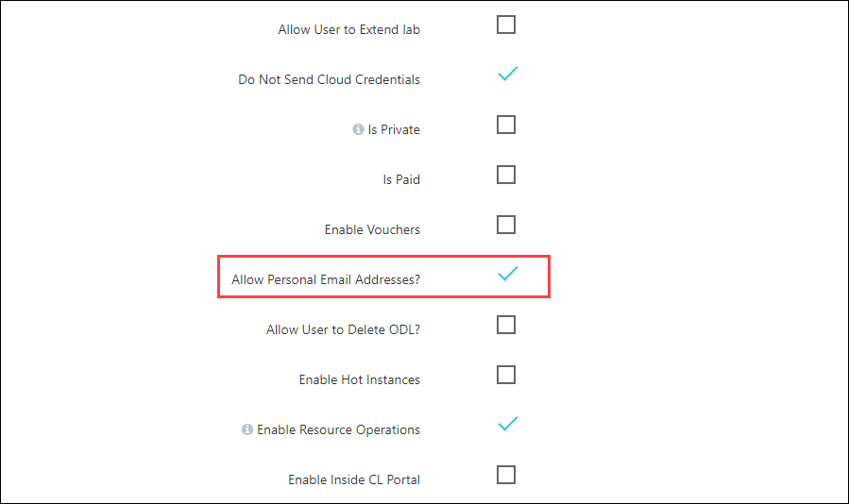This screenshot has height=504, width=849.
Task: Uncheck Allow Personal Email Addresses checkmark
Action: 508,274
